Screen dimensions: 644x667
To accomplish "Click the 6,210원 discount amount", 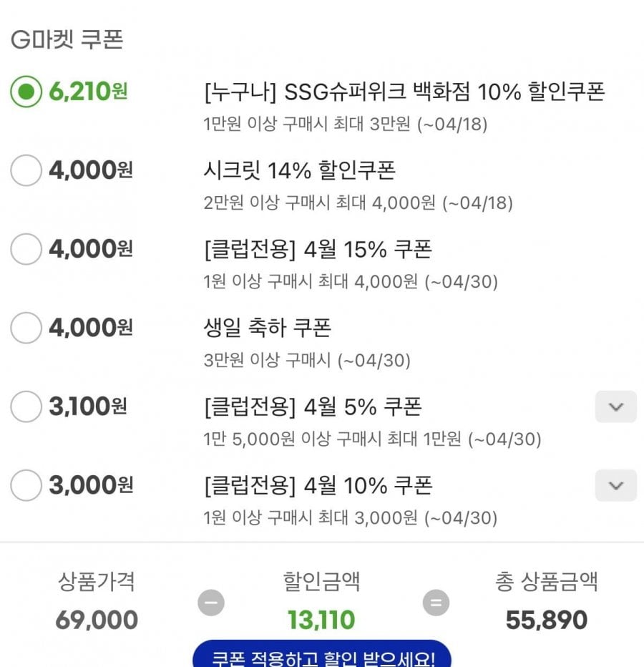I will click(x=89, y=92).
